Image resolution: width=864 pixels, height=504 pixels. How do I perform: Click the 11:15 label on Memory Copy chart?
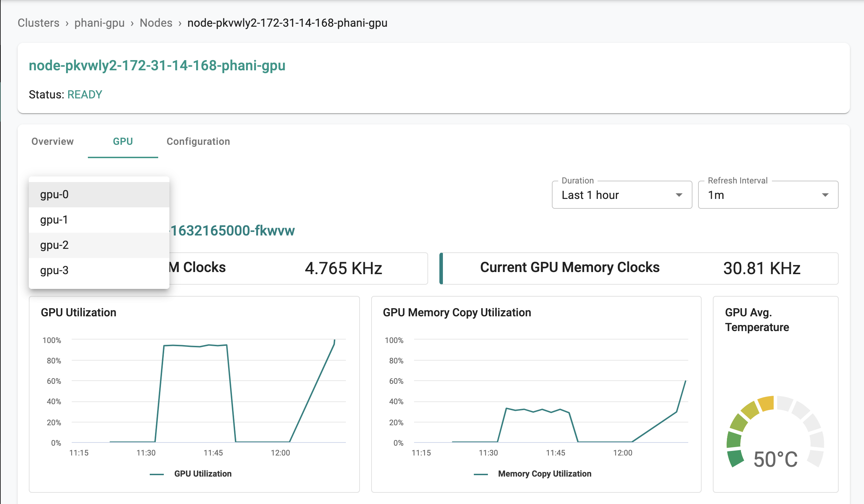[421, 453]
